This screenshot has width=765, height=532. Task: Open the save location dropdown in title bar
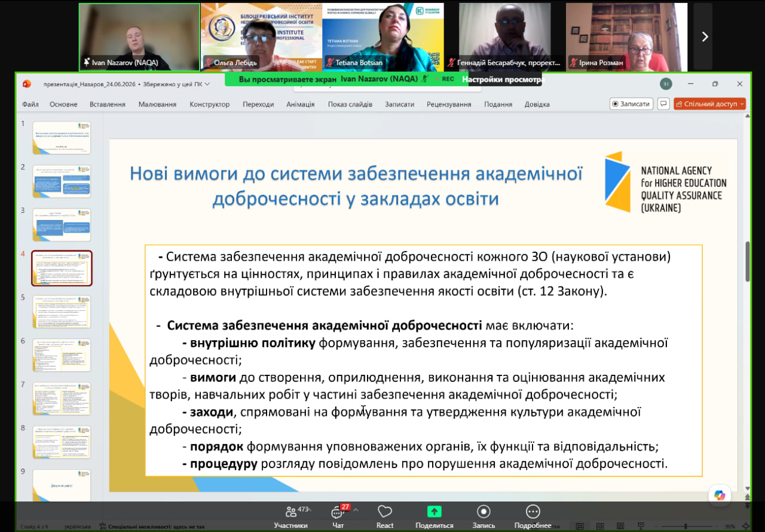click(207, 84)
